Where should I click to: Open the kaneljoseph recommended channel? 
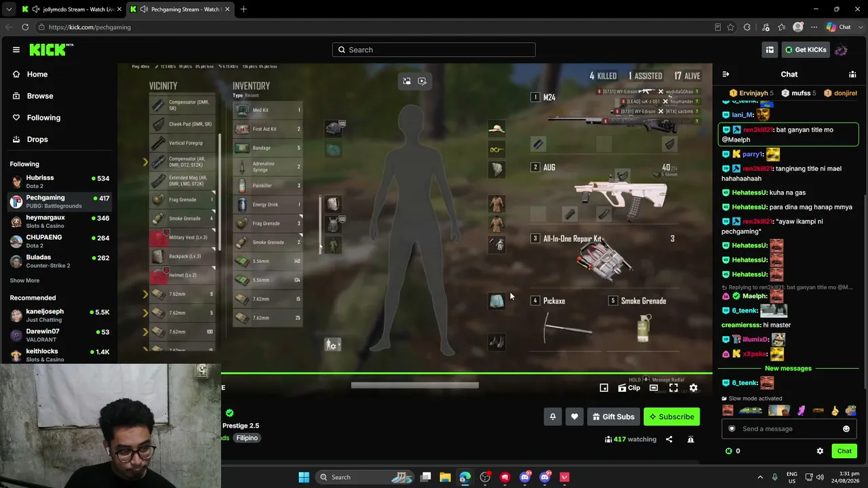(60, 315)
